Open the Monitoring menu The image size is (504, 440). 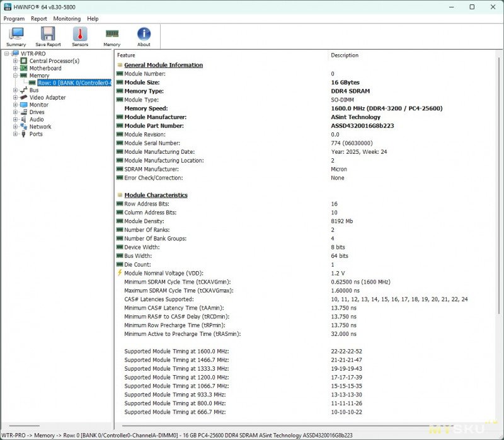click(67, 19)
